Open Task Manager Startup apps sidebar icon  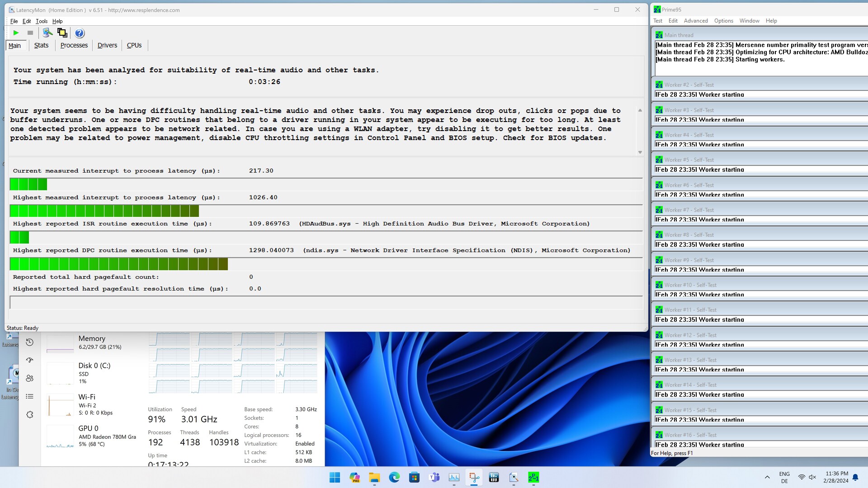pos(30,360)
